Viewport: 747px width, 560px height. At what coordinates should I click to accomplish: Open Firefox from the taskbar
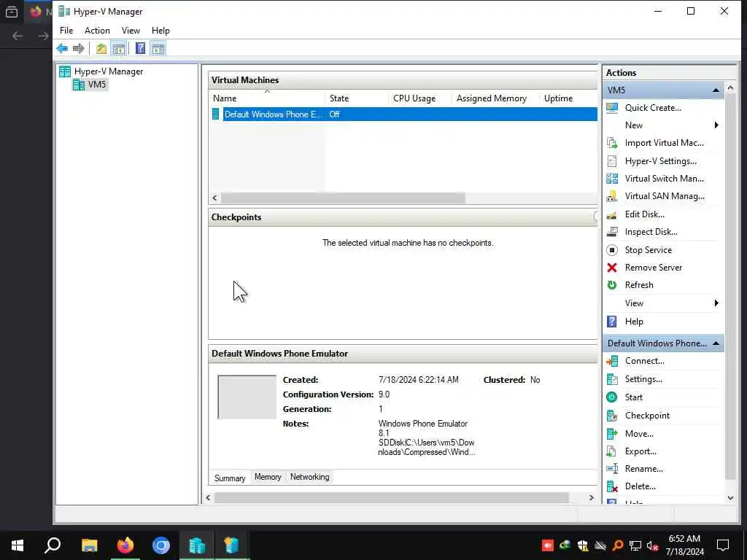125,545
